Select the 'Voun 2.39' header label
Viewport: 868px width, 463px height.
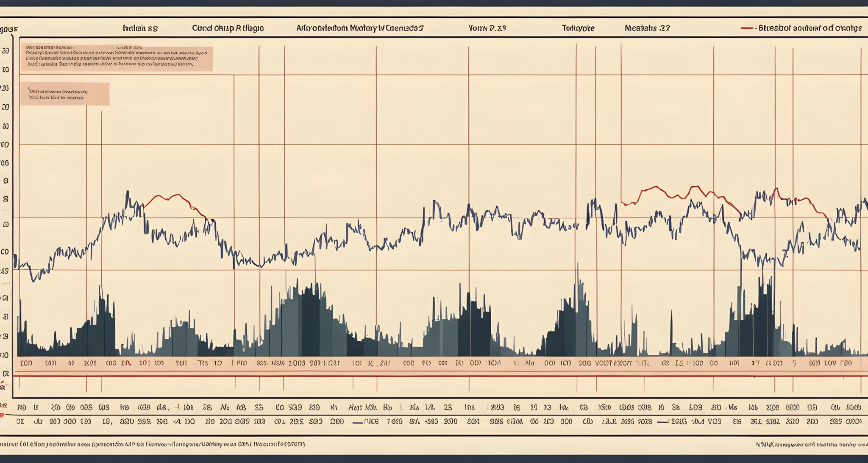pyautogui.click(x=487, y=28)
